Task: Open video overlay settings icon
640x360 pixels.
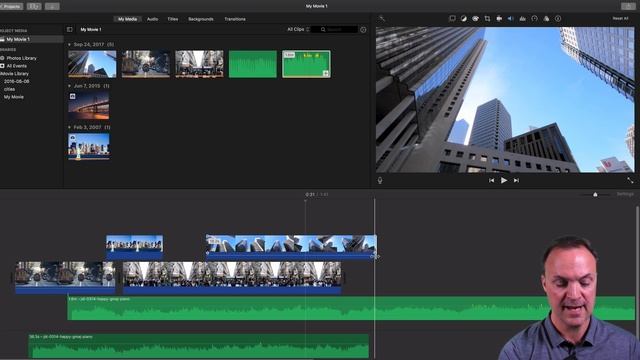Action: point(452,18)
